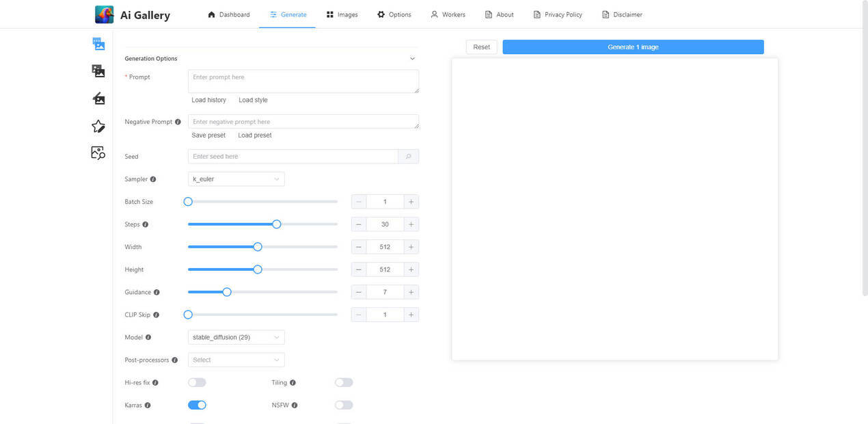Click the Guidance slider handle
868x424 pixels.
pos(227,292)
